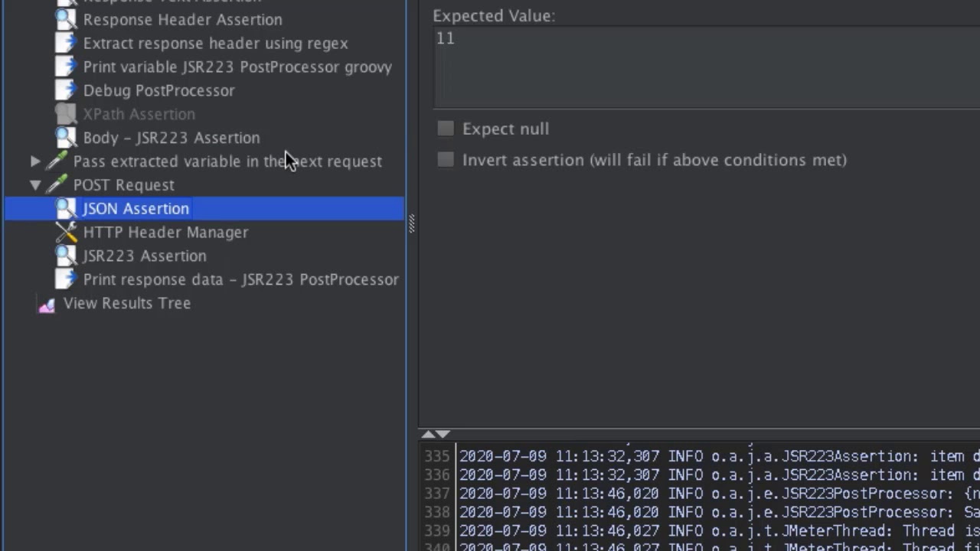Select Pass extracted variable in the next request
Image resolution: width=980 pixels, height=551 pixels.
coord(227,161)
